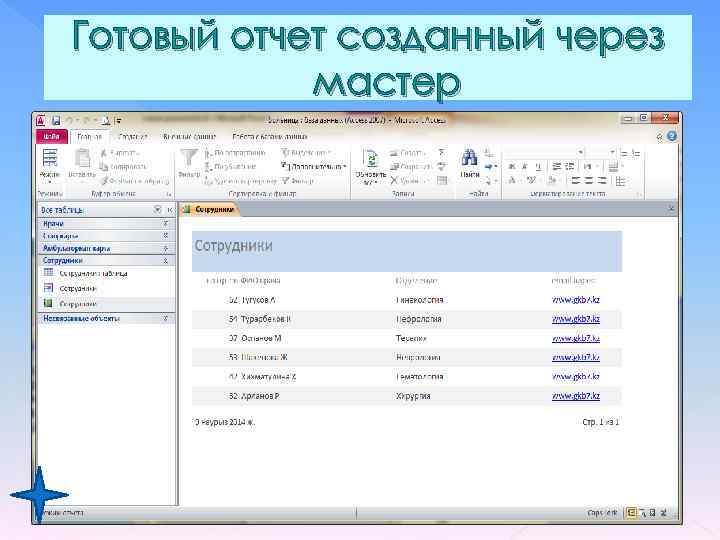This screenshot has height=540, width=720.
Task: Open the font size combo box
Action: pyautogui.click(x=601, y=152)
